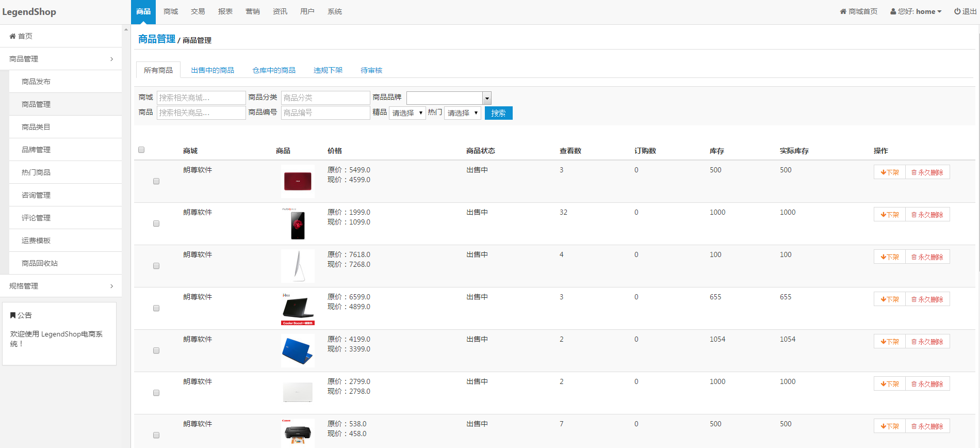This screenshot has height=448, width=980.
Task: Open the 营销 top menu
Action: 253,11
